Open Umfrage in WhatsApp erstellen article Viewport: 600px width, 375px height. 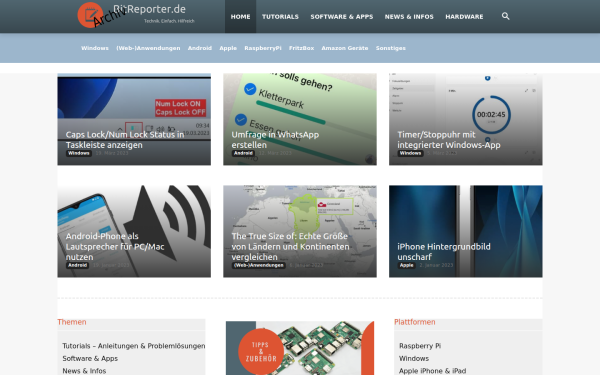(x=300, y=119)
